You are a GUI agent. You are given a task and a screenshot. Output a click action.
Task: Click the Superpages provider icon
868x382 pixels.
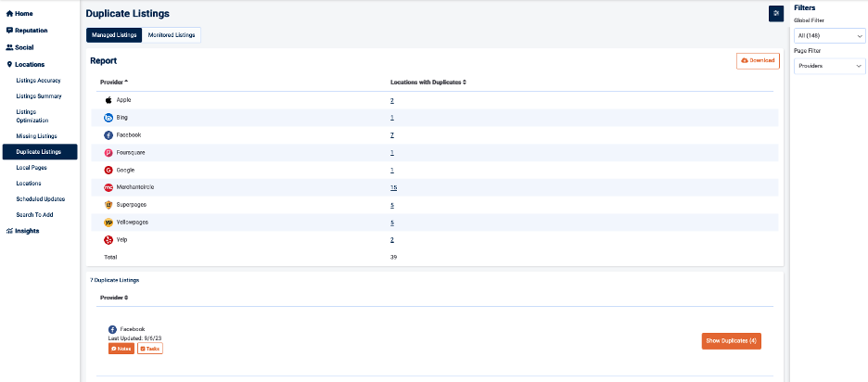pos(108,205)
